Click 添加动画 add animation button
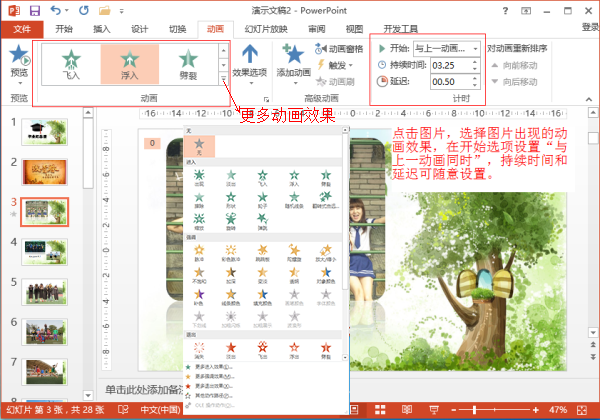This screenshot has width=600, height=420. click(x=293, y=59)
